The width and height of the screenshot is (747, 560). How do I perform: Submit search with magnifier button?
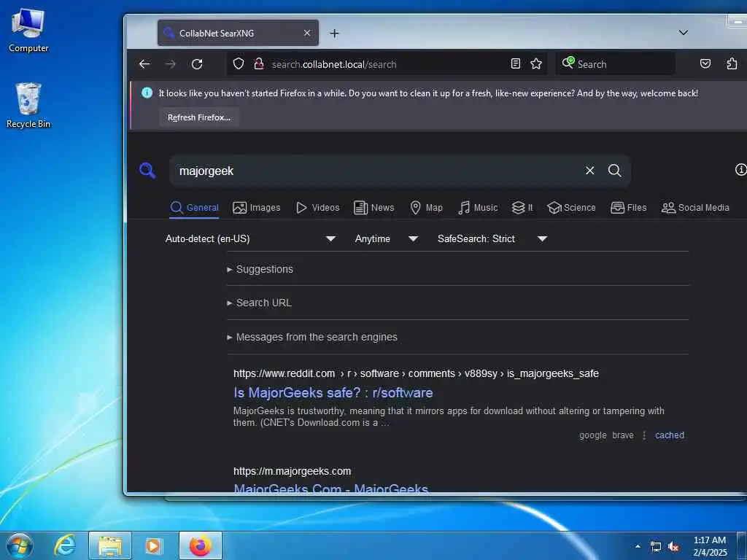pos(614,171)
